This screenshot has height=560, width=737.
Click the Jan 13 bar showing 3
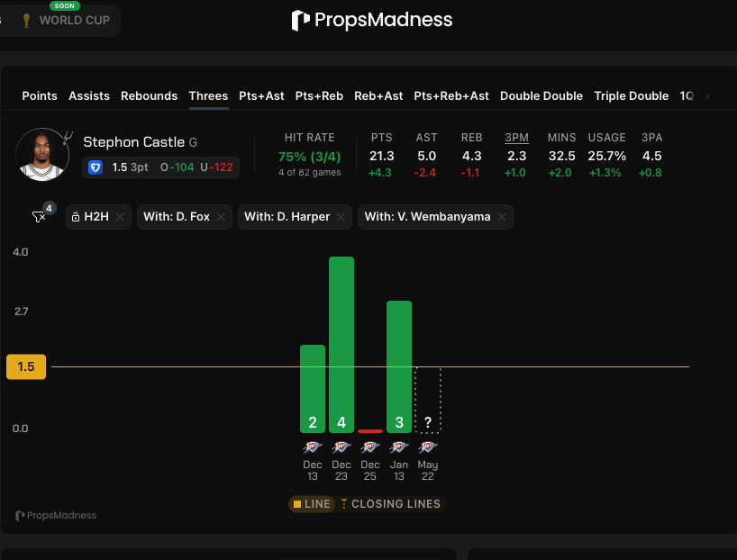pos(399,367)
